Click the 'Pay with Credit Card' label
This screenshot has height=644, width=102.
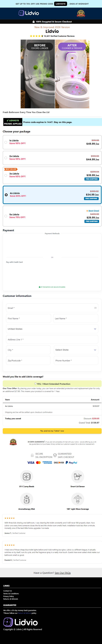click(x=14, y=262)
